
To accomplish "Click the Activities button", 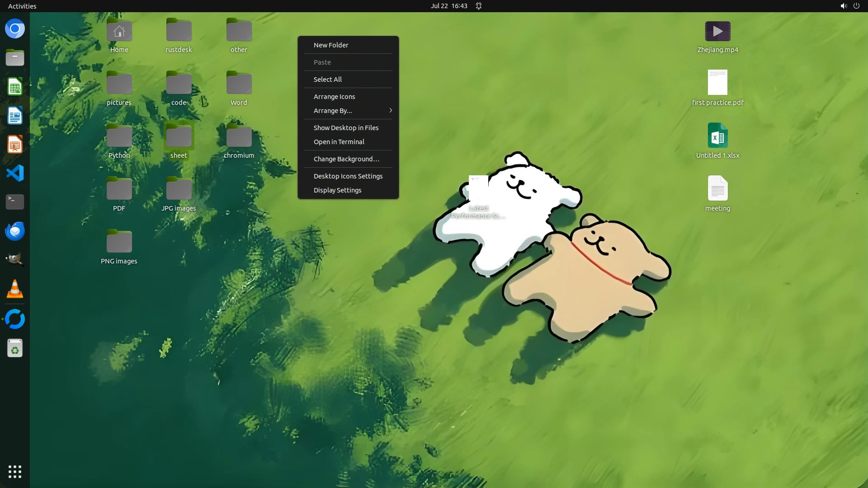I will [22, 6].
